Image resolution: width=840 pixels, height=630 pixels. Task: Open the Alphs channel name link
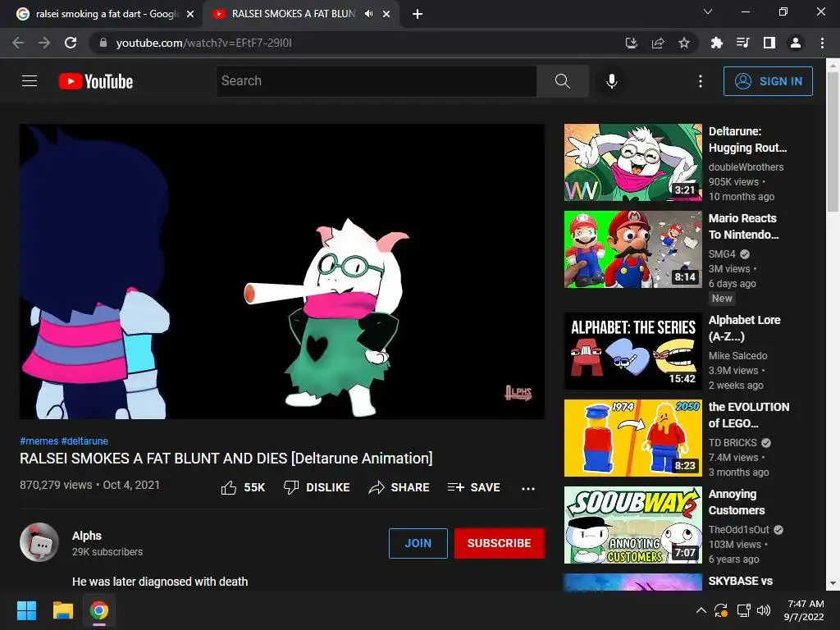(87, 536)
